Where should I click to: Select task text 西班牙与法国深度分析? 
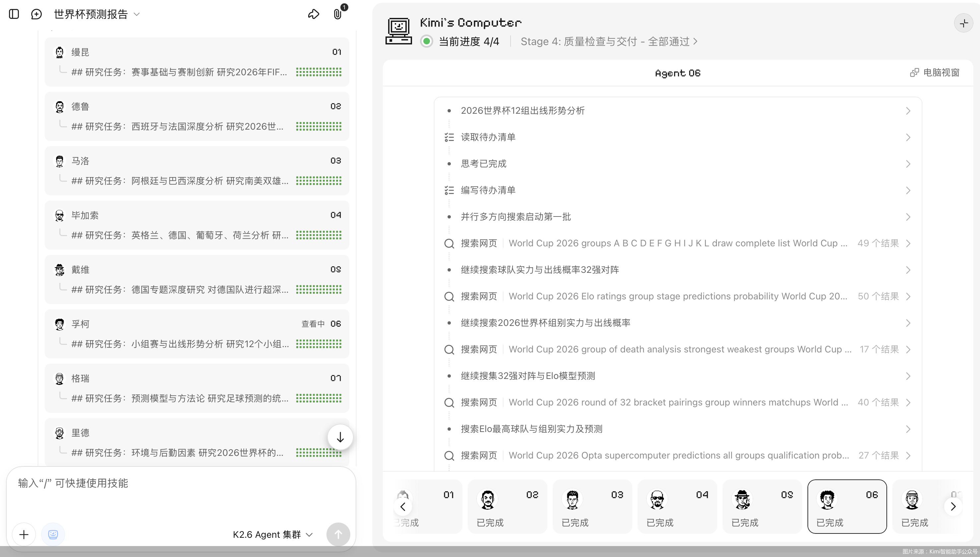177,126
